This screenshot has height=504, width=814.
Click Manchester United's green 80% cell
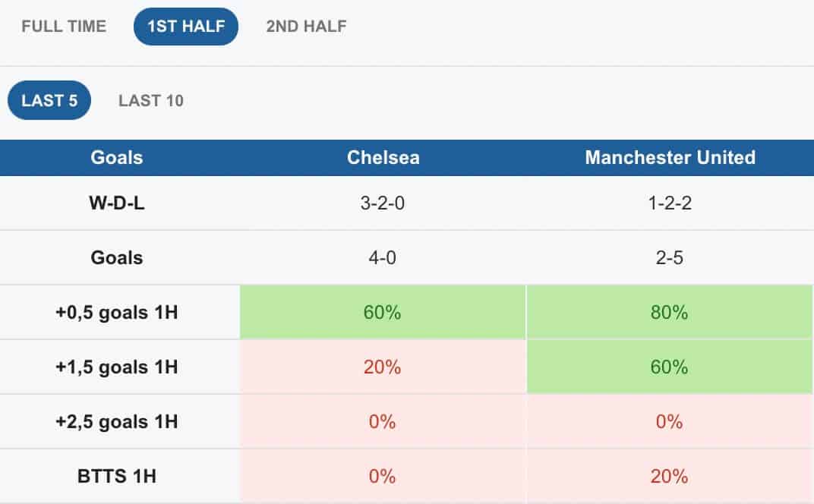(670, 313)
